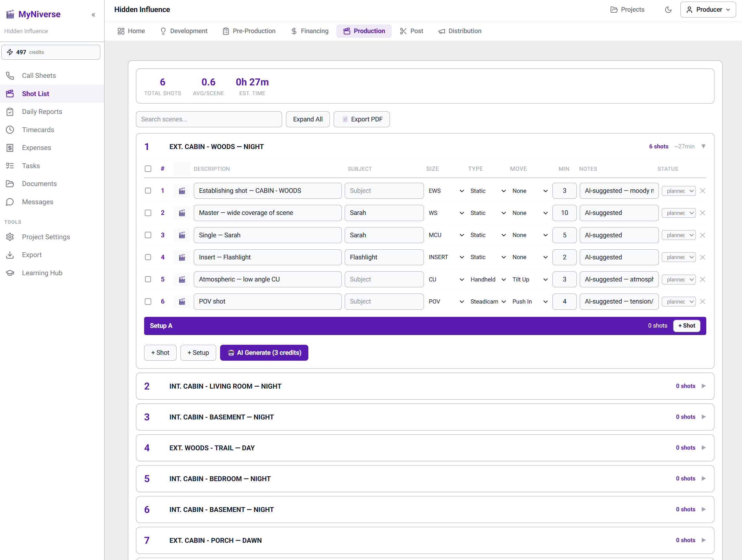Click the Export PDF button
Screen dimensions: 742x560
coord(362,119)
